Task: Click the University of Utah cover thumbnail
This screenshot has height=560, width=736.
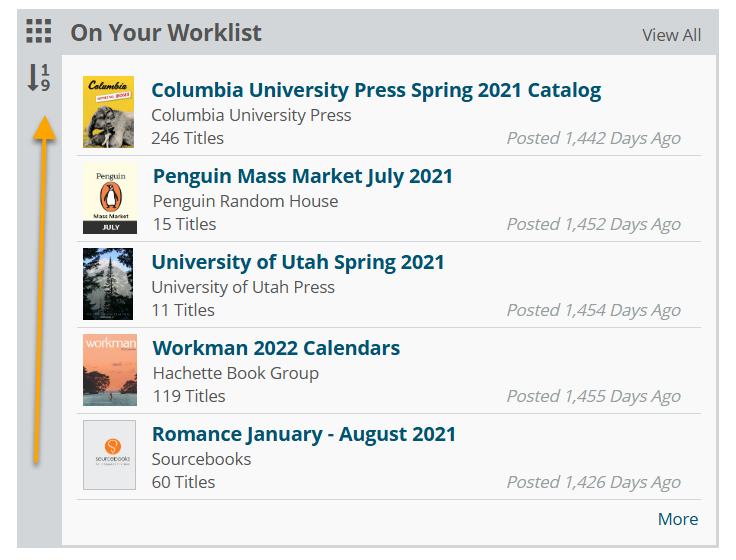Action: coord(109,284)
